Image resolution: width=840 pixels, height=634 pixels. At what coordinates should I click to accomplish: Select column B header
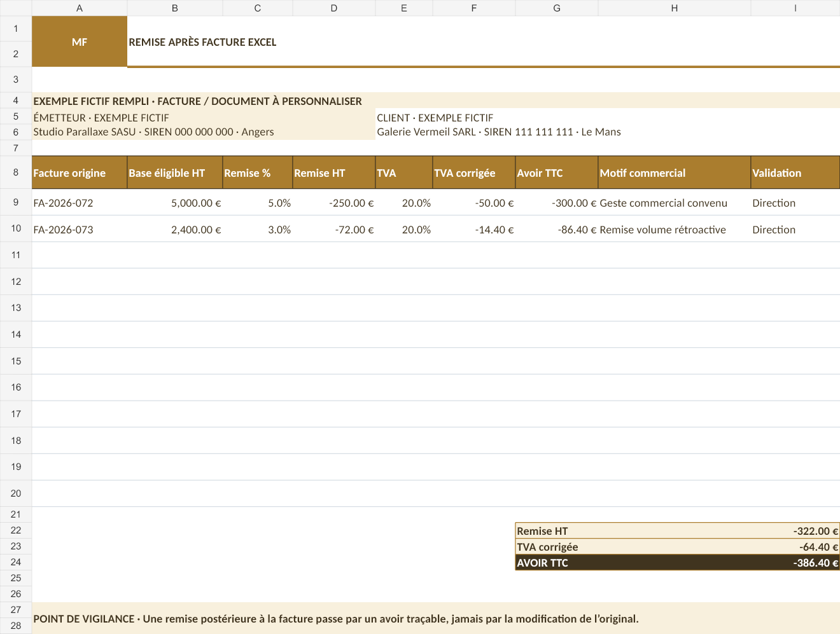point(175,8)
